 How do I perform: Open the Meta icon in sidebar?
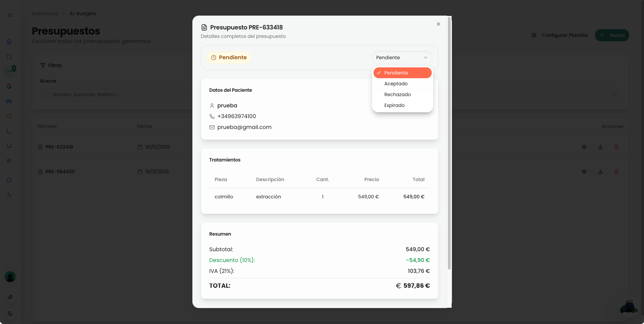pyautogui.click(x=9, y=101)
